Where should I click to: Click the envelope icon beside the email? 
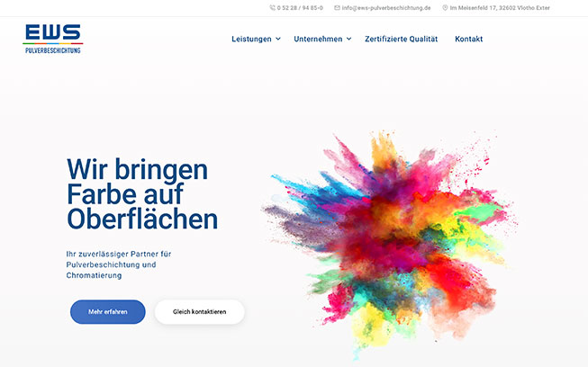pyautogui.click(x=337, y=8)
